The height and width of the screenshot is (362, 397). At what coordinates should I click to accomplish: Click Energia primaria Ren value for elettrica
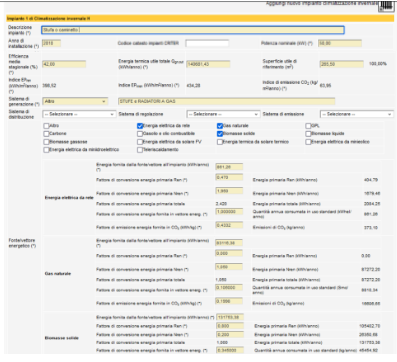(371, 180)
